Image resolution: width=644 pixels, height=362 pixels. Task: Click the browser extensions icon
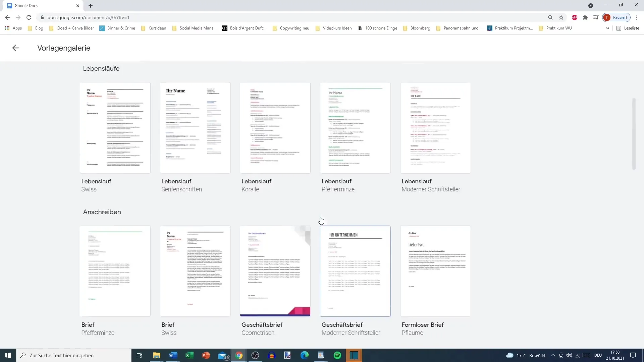coord(585,17)
